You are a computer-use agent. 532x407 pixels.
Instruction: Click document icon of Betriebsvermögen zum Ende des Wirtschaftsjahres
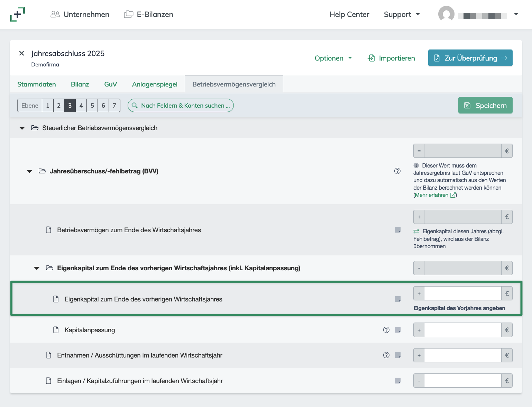49,230
